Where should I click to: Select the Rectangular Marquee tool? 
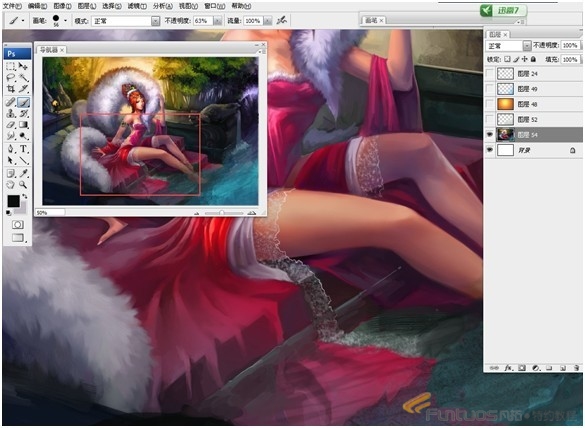point(11,66)
